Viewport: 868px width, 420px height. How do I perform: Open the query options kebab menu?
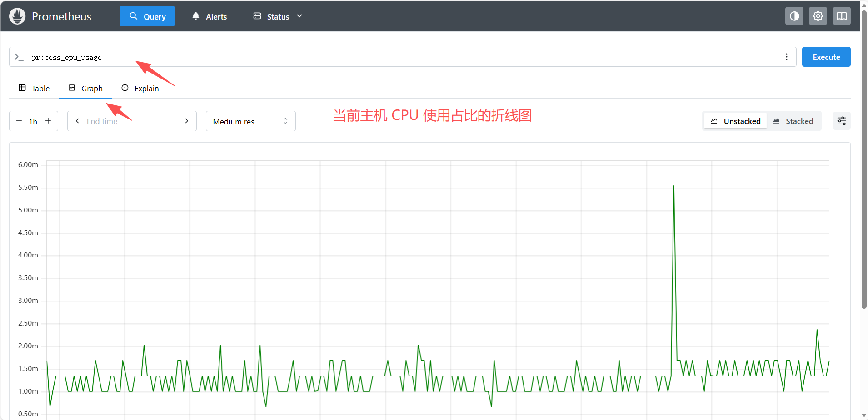(x=787, y=57)
